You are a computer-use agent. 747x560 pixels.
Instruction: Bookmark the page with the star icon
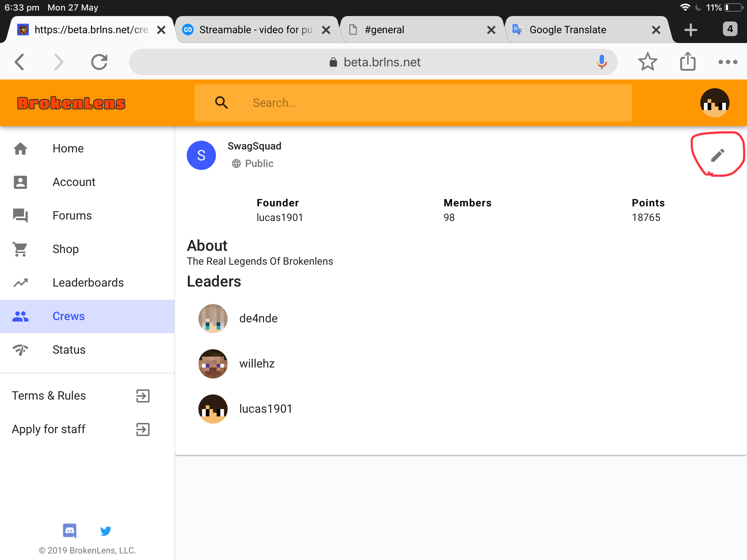tap(647, 62)
